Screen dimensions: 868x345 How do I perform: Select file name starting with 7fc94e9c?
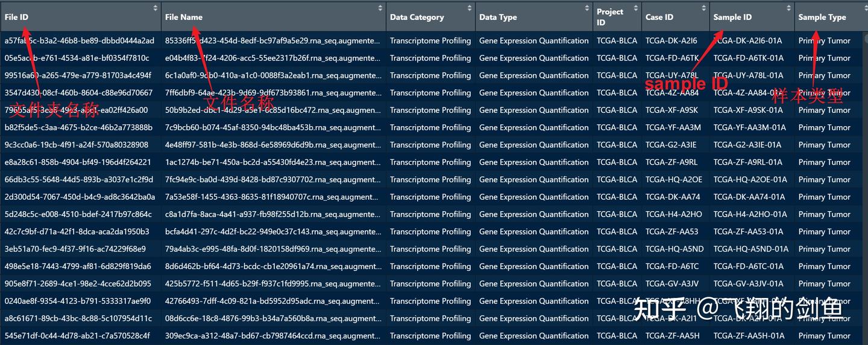pyautogui.click(x=273, y=179)
